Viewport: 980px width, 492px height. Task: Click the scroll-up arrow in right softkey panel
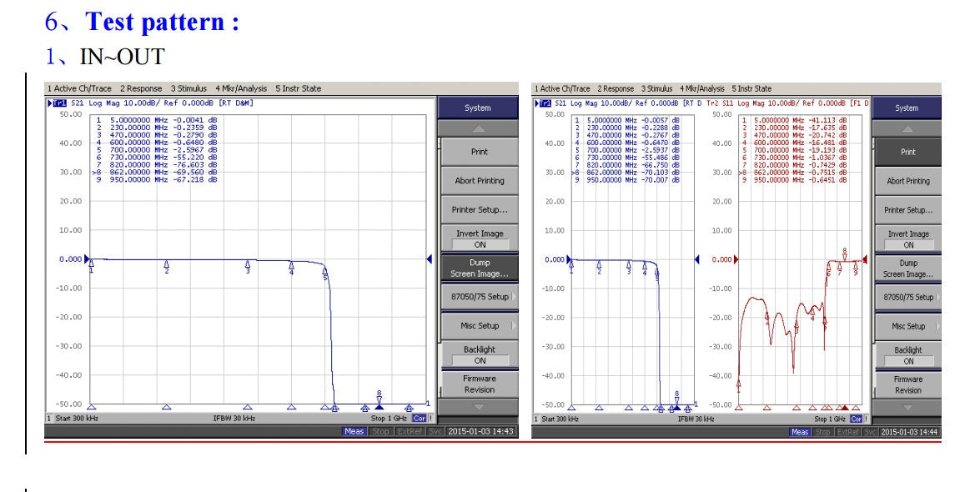coord(907,129)
